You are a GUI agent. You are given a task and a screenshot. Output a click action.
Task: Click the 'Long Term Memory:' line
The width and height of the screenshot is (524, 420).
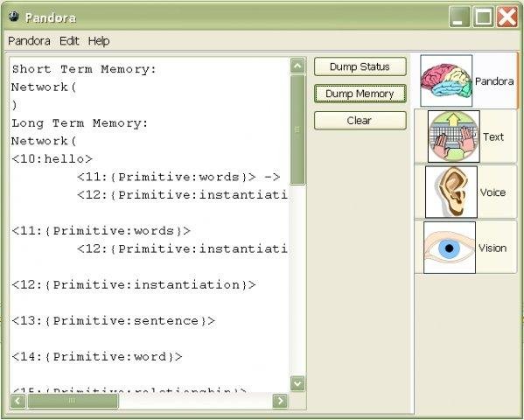coord(80,123)
